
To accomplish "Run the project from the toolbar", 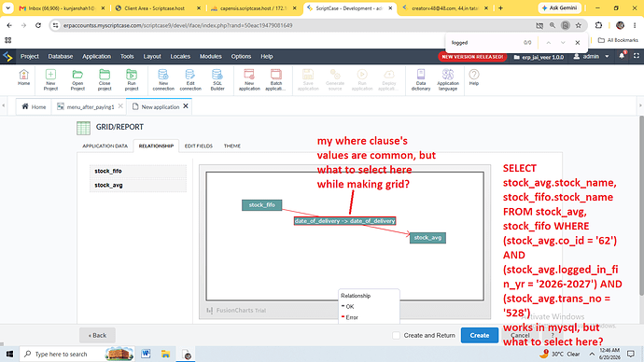I will [x=132, y=79].
